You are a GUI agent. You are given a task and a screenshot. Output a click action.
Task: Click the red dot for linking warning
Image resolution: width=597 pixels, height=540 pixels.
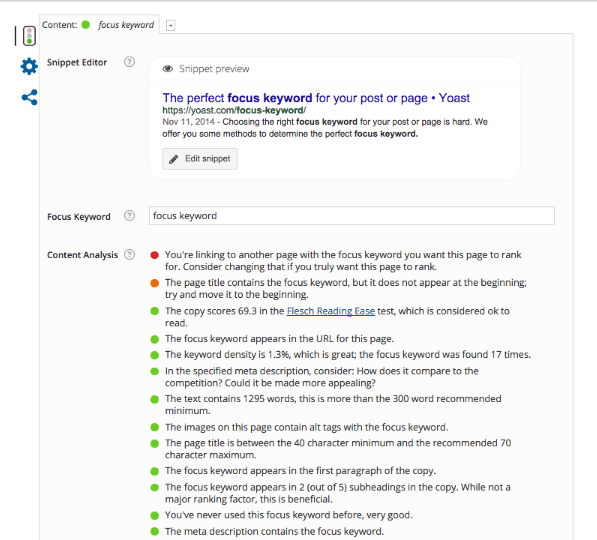tap(155, 255)
